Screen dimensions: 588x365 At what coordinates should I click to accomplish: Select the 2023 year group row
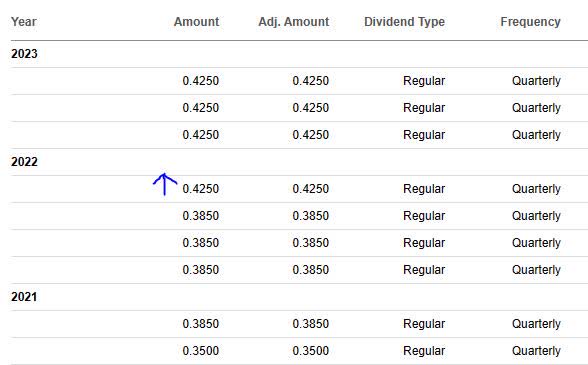point(299,54)
